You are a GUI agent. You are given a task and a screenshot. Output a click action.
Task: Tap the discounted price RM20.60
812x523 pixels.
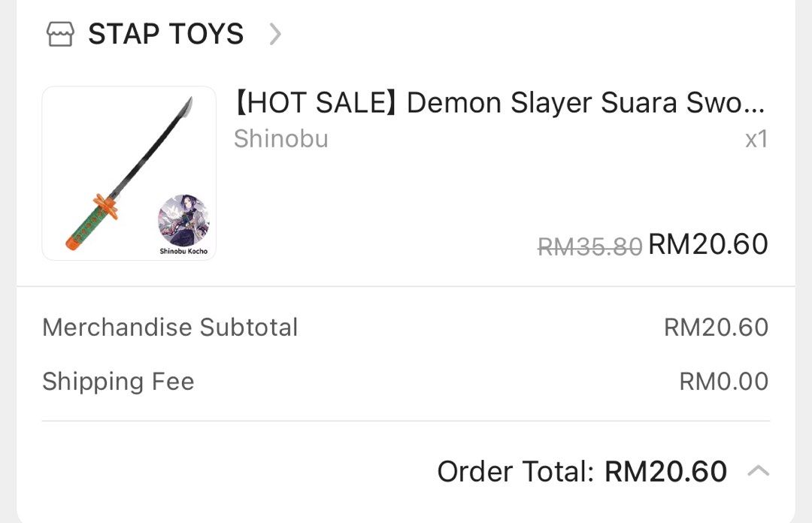pos(707,243)
